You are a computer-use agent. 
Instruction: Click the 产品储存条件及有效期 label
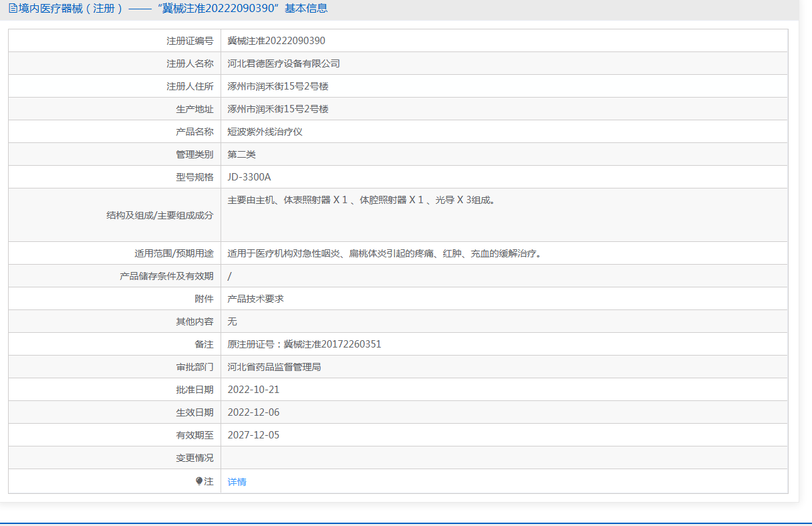[x=166, y=276]
